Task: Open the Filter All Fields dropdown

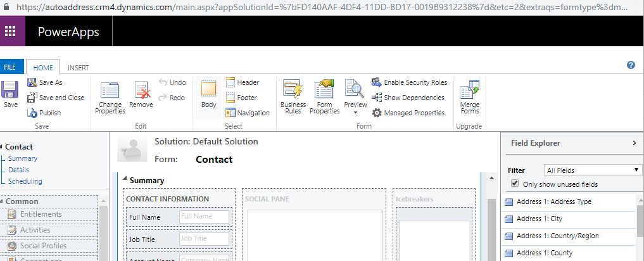Action: (592, 170)
